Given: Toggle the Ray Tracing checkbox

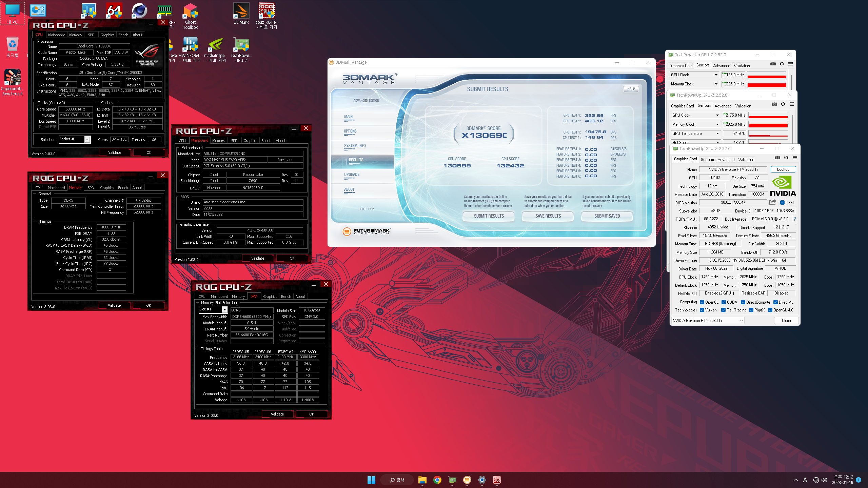Looking at the screenshot, I should click(723, 310).
